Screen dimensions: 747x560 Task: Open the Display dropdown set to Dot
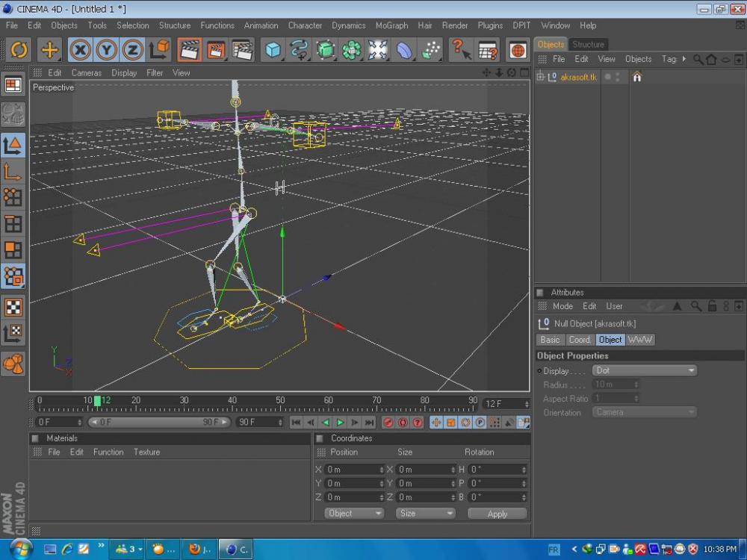[645, 370]
